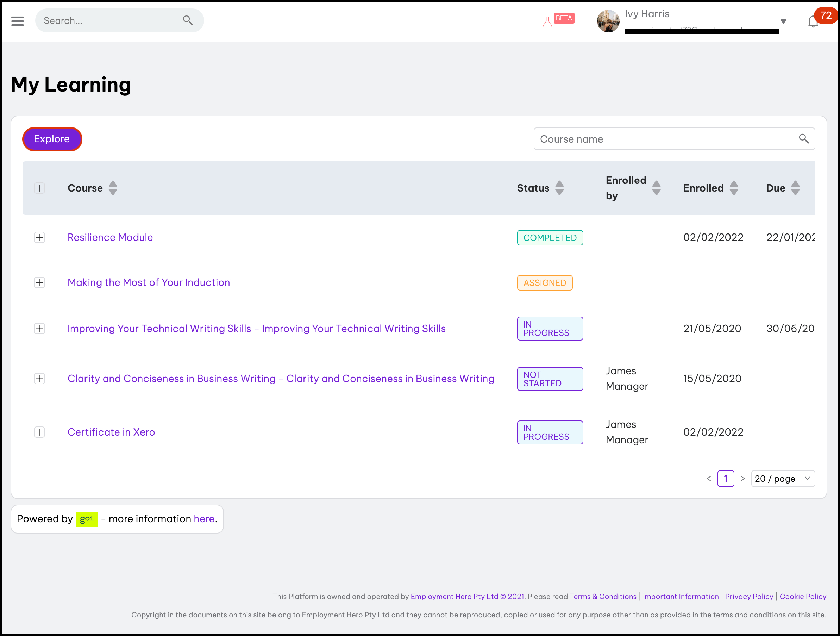Open Making the Most of Your Induction

click(x=149, y=282)
